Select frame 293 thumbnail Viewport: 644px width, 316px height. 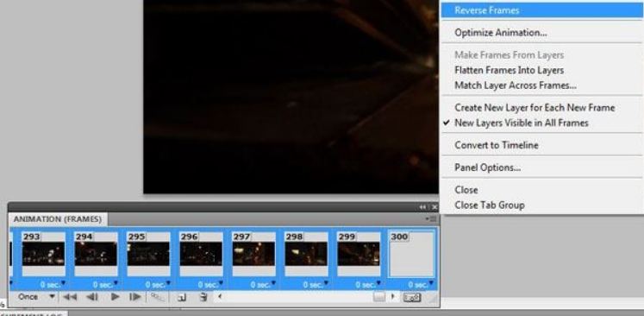tap(43, 254)
